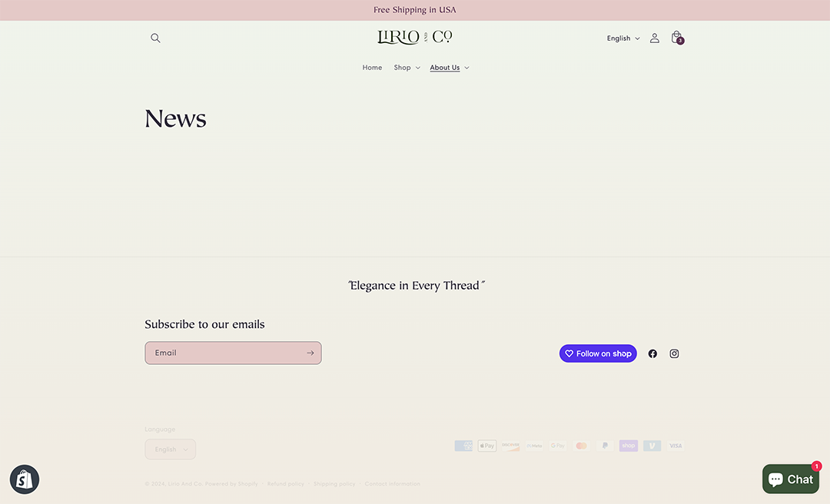The height and width of the screenshot is (504, 830).
Task: Submit email with the arrow icon
Action: [310, 353]
